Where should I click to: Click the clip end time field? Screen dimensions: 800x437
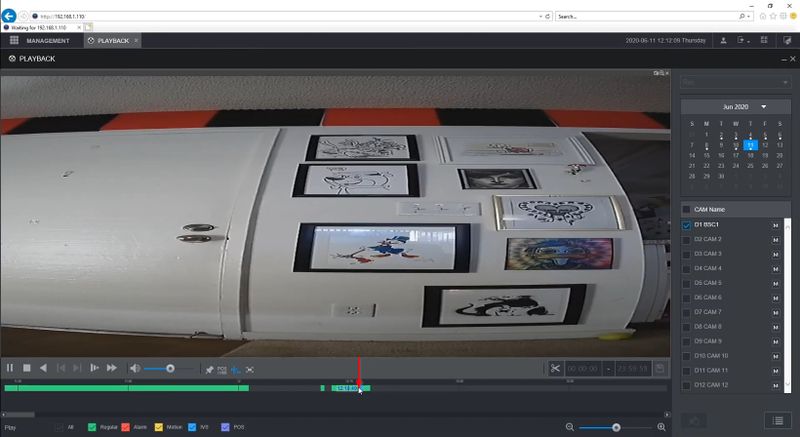(633, 368)
